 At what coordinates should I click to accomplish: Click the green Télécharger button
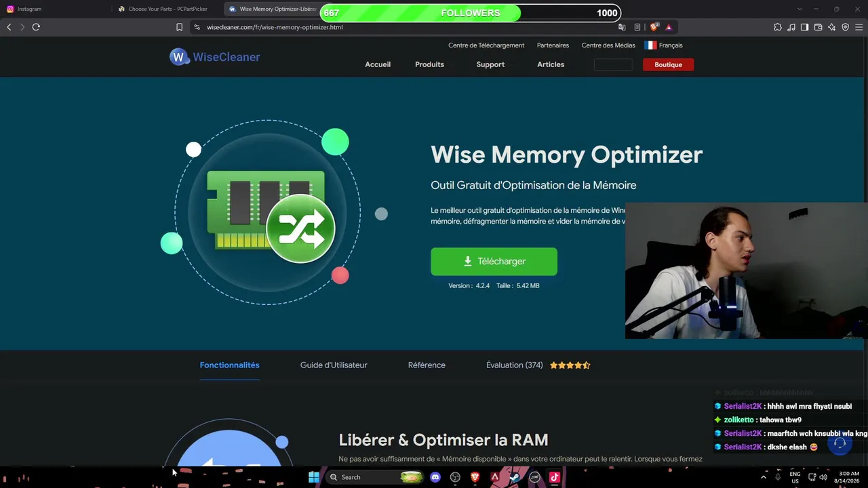tap(494, 262)
